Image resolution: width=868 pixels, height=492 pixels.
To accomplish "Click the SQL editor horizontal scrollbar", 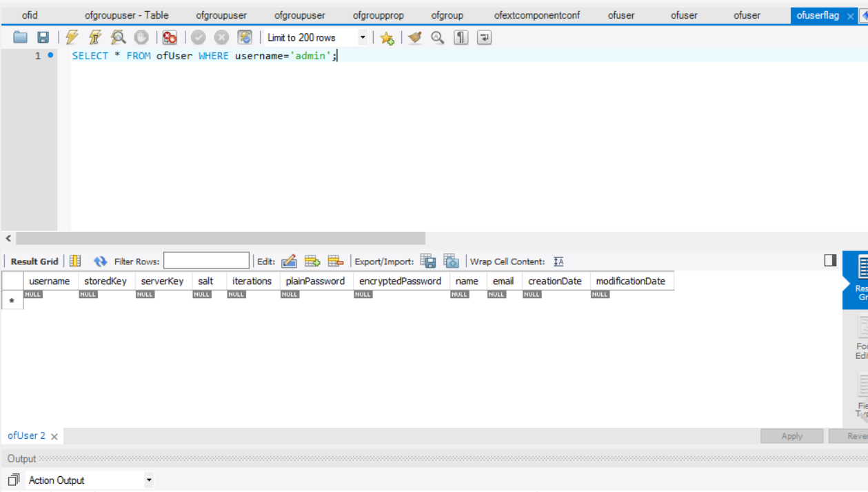I will [221, 239].
